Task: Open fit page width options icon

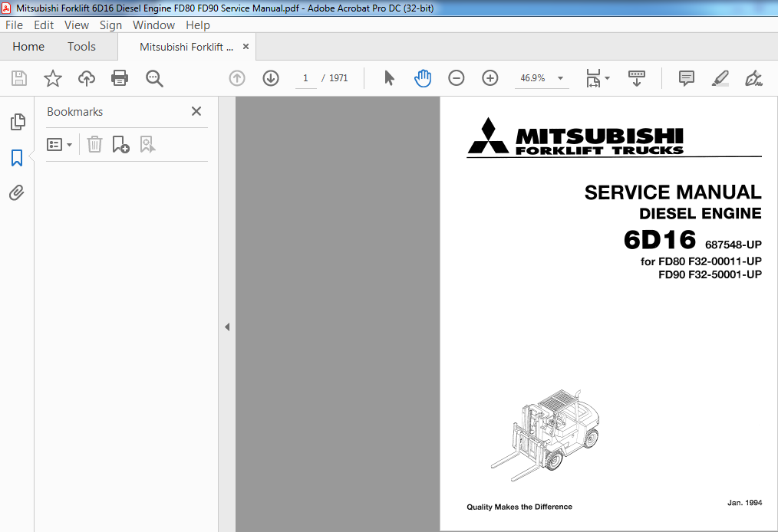Action: [x=593, y=78]
